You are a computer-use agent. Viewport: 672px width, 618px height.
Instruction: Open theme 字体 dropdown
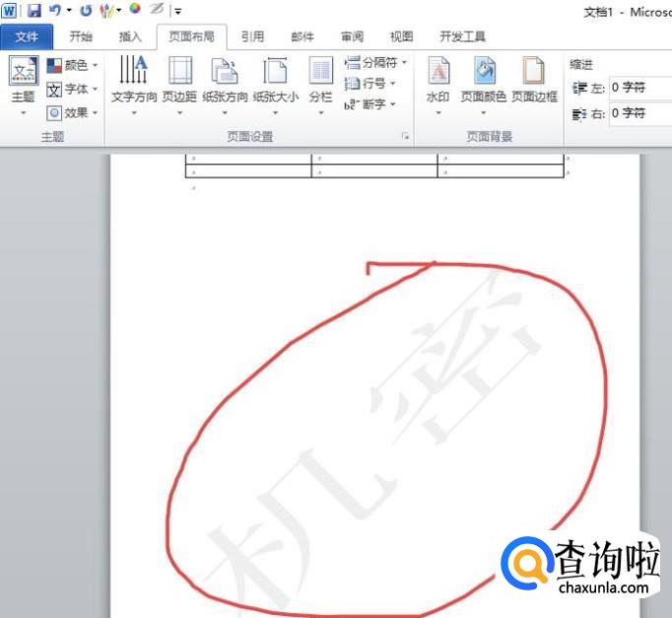point(72,89)
